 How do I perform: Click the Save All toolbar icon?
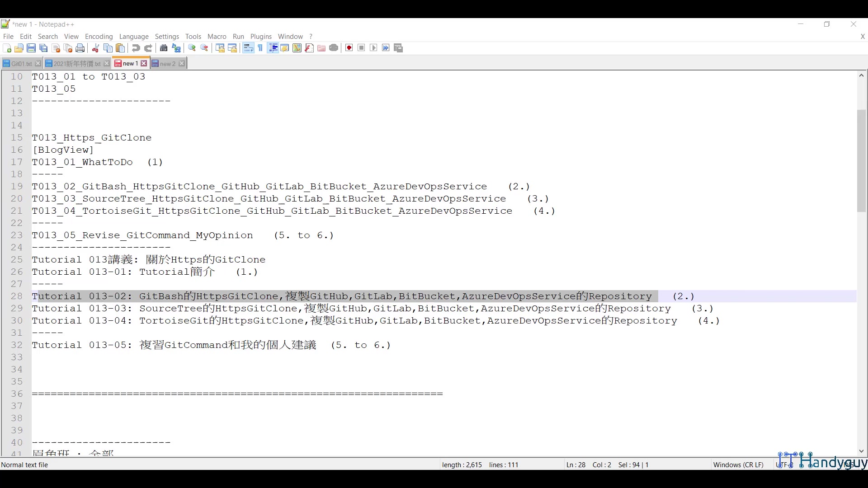[x=43, y=48]
